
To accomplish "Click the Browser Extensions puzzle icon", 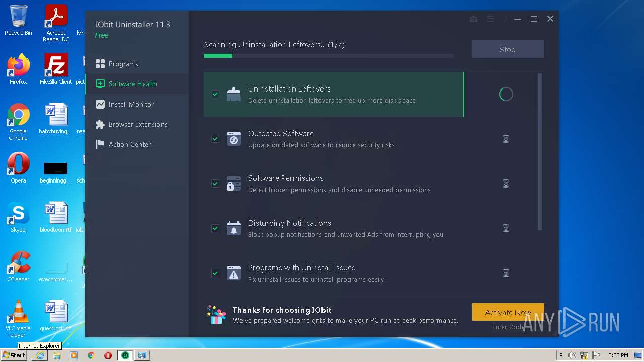I will pos(100,124).
